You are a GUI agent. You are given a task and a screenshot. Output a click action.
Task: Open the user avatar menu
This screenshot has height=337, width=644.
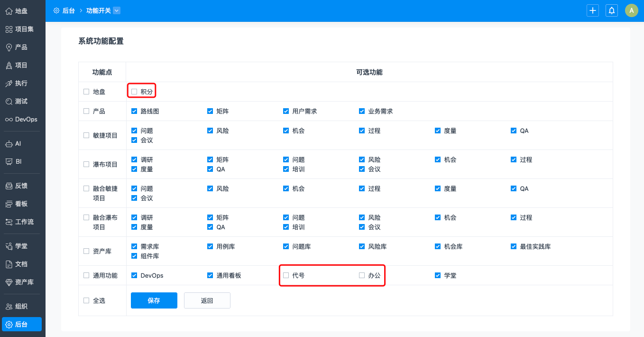pyautogui.click(x=631, y=10)
